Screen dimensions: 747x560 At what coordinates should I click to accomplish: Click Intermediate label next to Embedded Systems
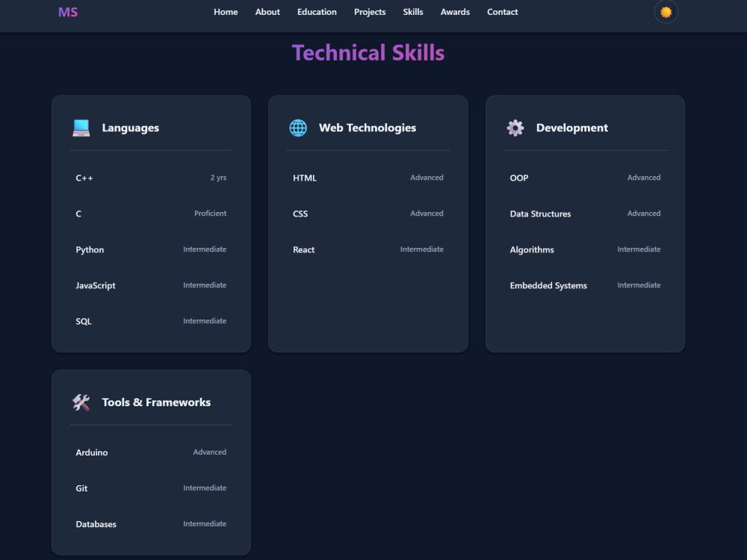pyautogui.click(x=639, y=284)
